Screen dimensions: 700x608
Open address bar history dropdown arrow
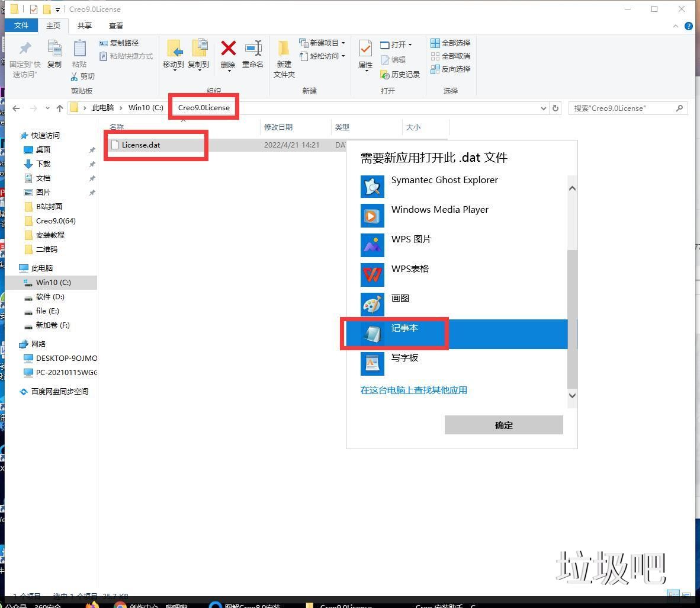point(543,108)
